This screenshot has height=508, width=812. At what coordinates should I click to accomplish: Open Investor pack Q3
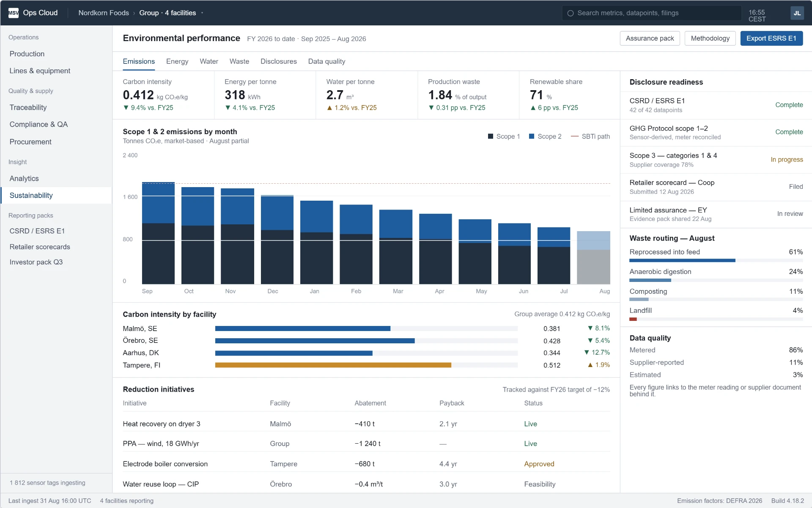click(56, 262)
